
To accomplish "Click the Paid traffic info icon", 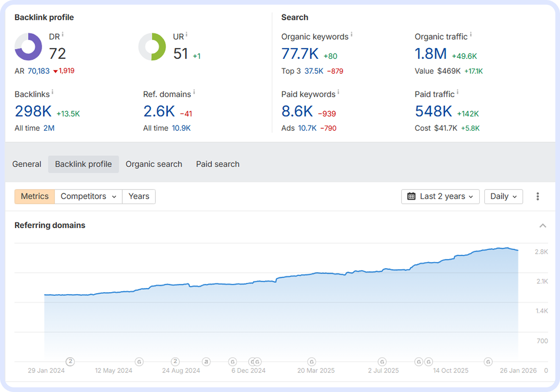I will 458,92.
